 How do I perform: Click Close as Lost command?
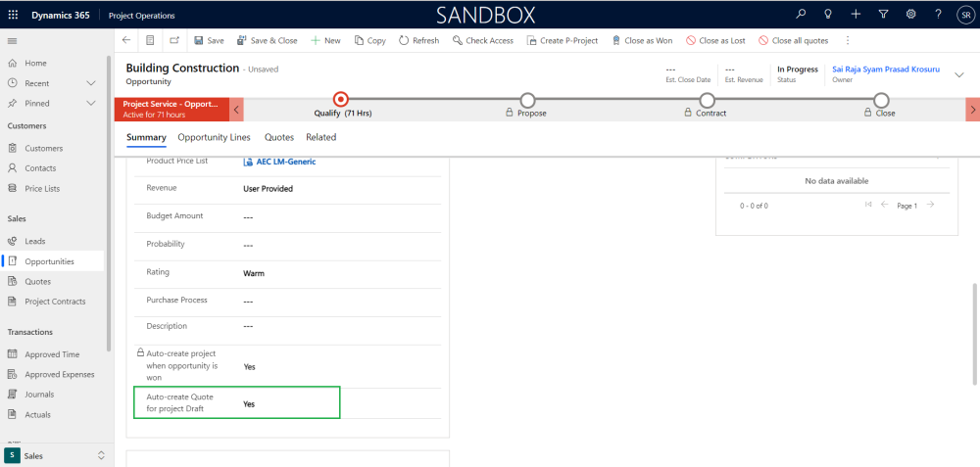click(x=715, y=40)
